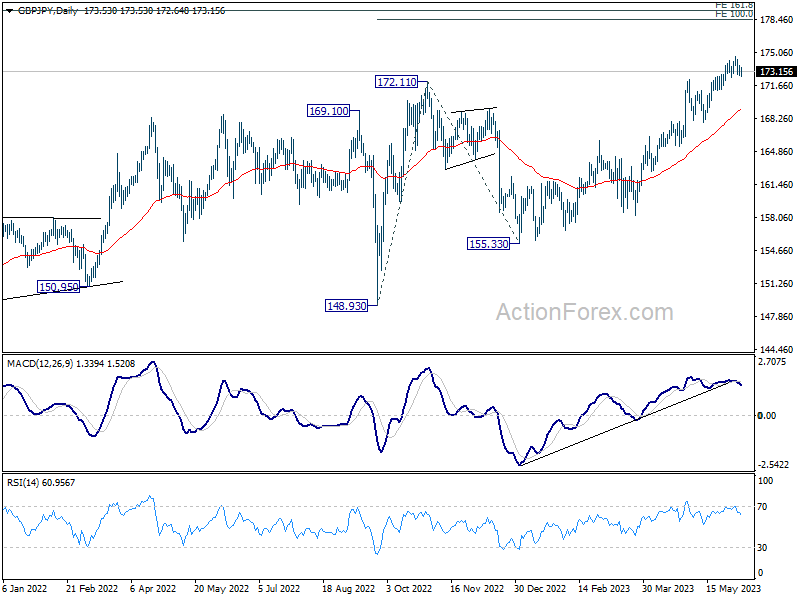This screenshot has width=800, height=600.
Task: Click the 14 Feb 2023 date label
Action: click(x=605, y=589)
